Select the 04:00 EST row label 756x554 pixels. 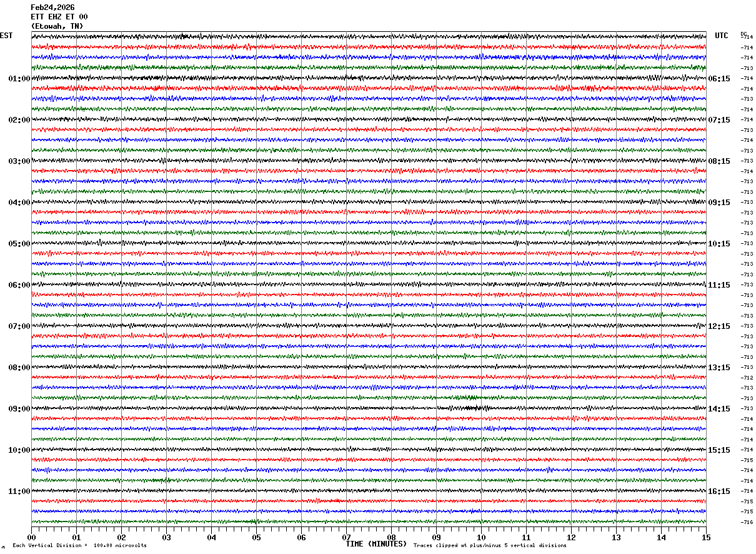pyautogui.click(x=19, y=203)
